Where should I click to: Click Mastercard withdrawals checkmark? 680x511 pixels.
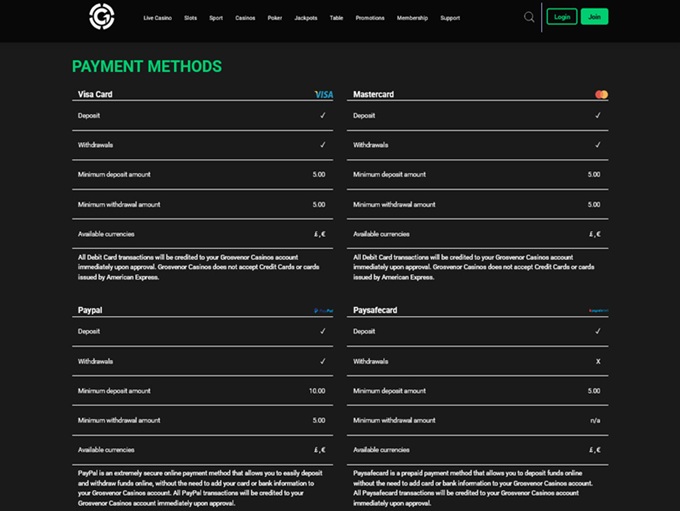click(598, 145)
